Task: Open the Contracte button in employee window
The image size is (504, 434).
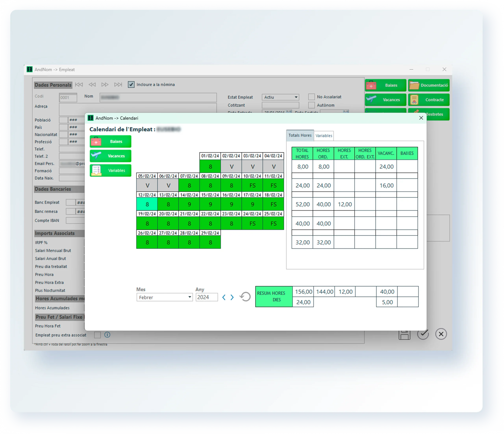Action: pyautogui.click(x=429, y=100)
